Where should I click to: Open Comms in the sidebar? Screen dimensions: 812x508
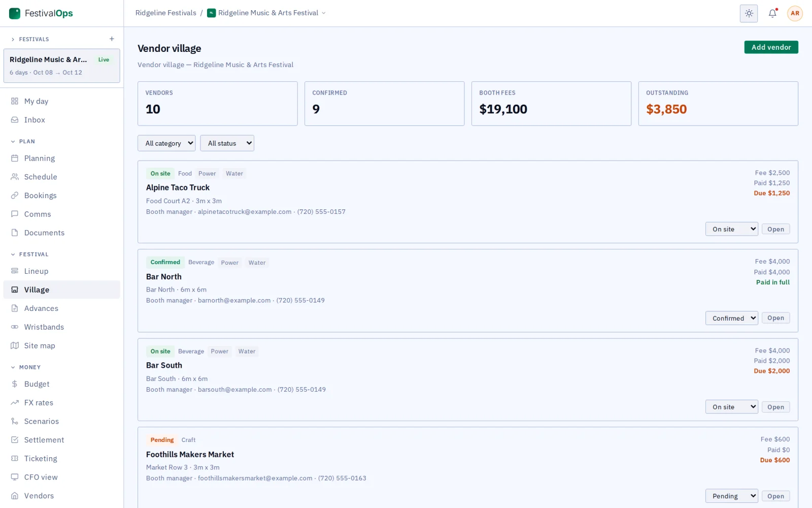(62, 214)
